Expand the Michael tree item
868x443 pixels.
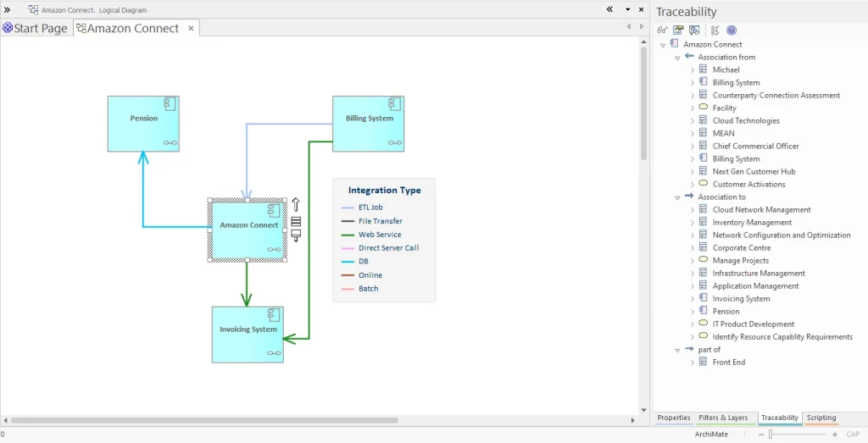(692, 70)
